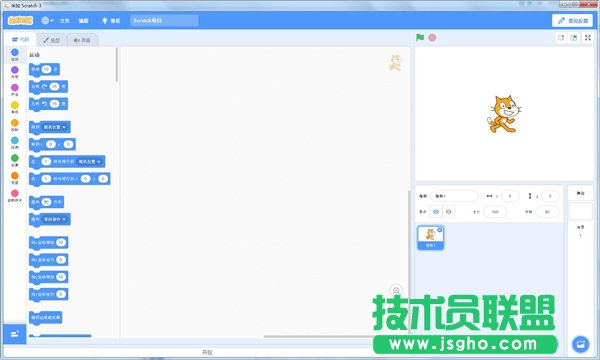600x360 pixels.
Task: Click the app icon in the window title bar
Action: [6, 6]
